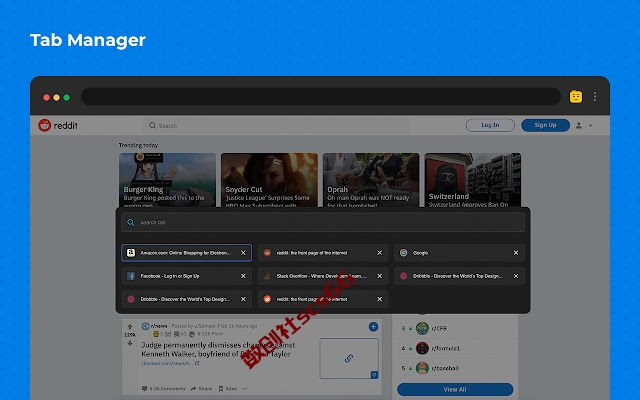Open the Snyder Cut trending card
This screenshot has width=640, height=400.
[269, 180]
